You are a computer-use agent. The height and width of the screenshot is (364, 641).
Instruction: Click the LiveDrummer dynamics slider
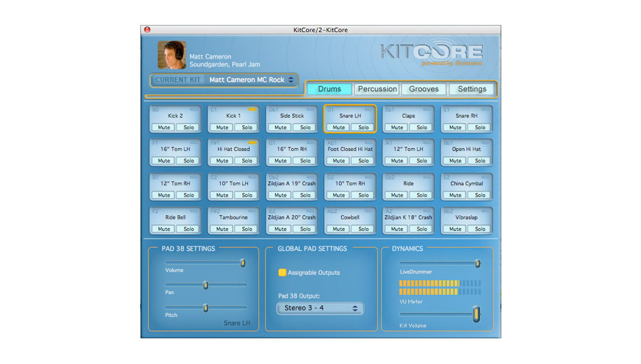(440, 264)
